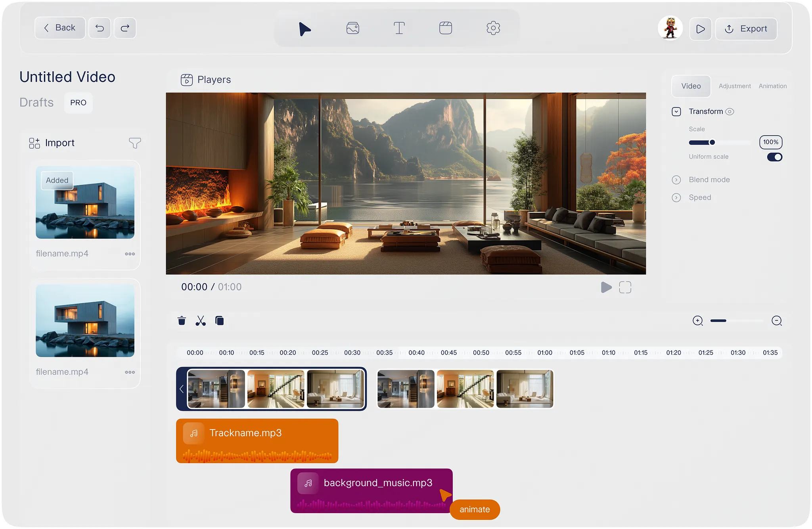Switch to the Adjustment tab
Image resolution: width=812 pixels, height=529 pixels.
tap(734, 86)
